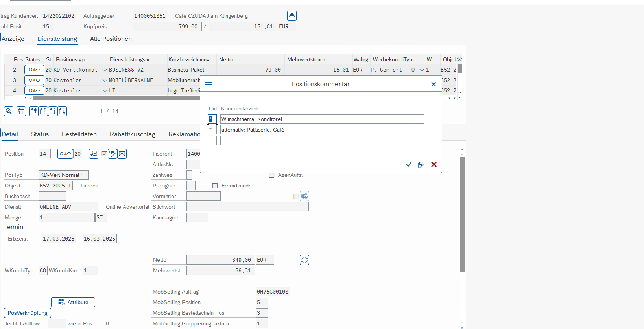
Task: Enable the Fremdkunde checkbox
Action: tap(215, 186)
